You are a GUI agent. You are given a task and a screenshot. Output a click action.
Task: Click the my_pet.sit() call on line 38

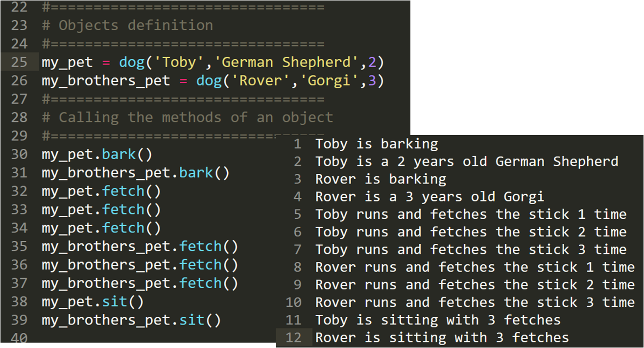[x=93, y=302]
